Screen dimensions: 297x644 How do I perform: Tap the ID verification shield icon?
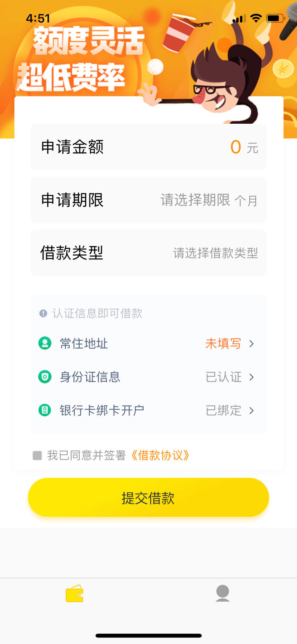pyautogui.click(x=45, y=377)
